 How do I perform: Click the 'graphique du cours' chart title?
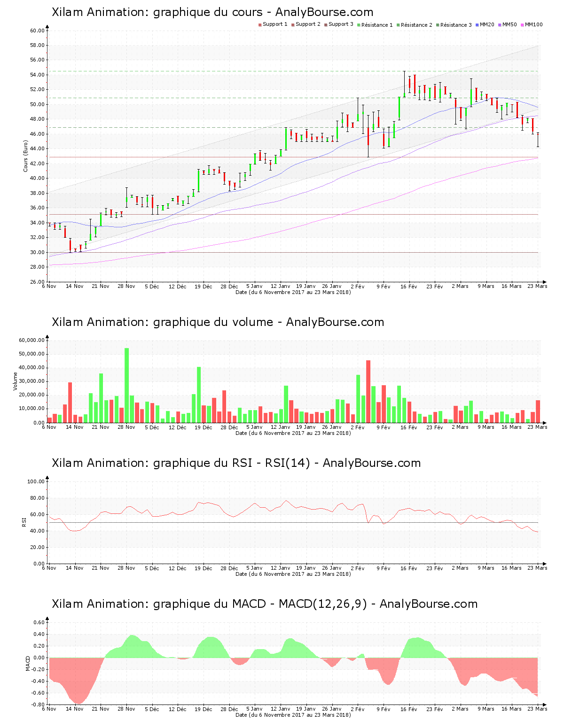212,12
